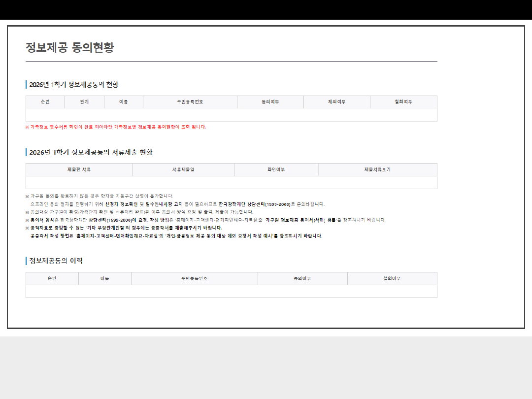Click 철회여부 header in the 1학기 현황 table

point(403,102)
